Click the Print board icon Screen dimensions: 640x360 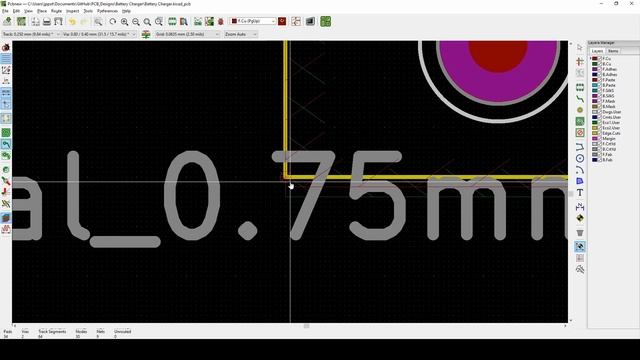pyautogui.click(x=47, y=22)
